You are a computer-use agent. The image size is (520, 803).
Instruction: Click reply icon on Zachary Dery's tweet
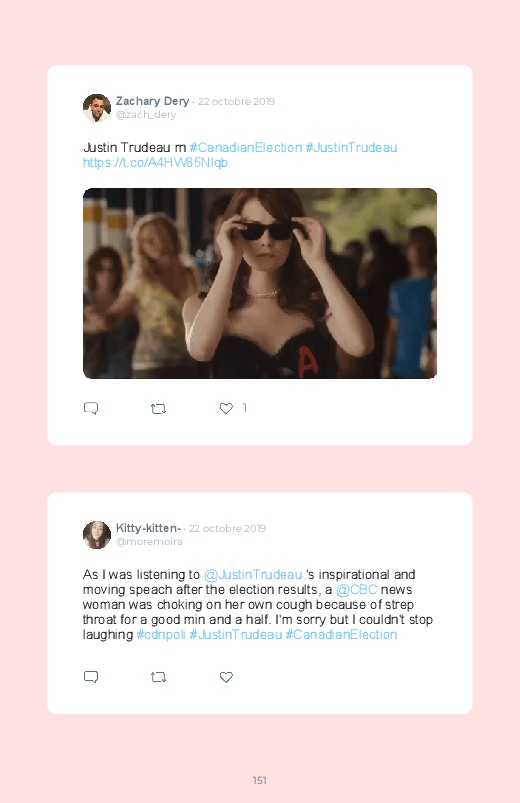[91, 408]
